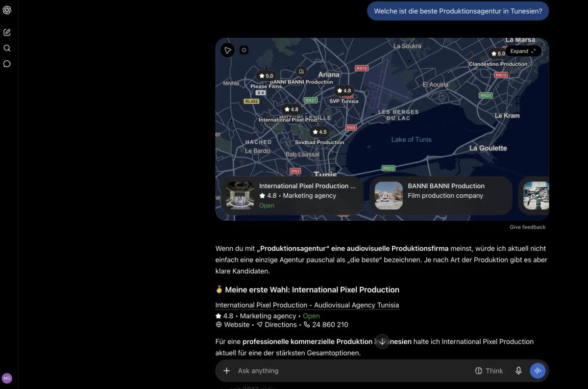
Task: Click the Le Bardo map label
Action: coord(258,151)
